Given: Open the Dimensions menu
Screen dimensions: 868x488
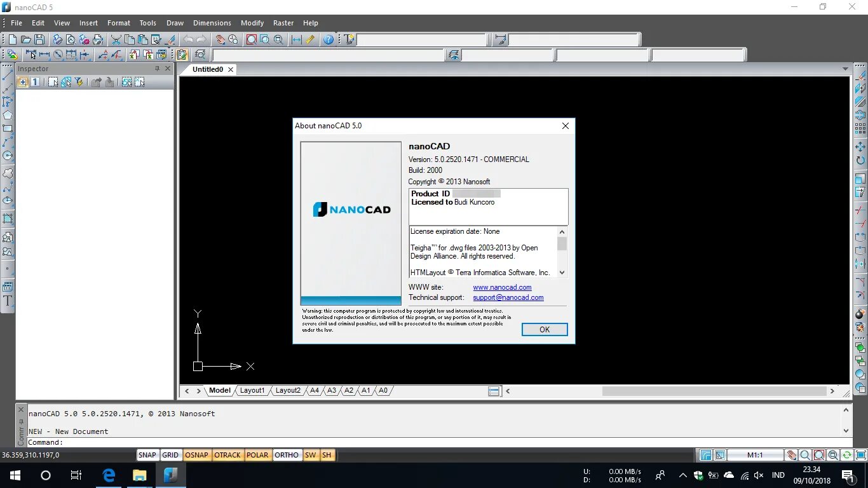Looking at the screenshot, I should point(212,23).
